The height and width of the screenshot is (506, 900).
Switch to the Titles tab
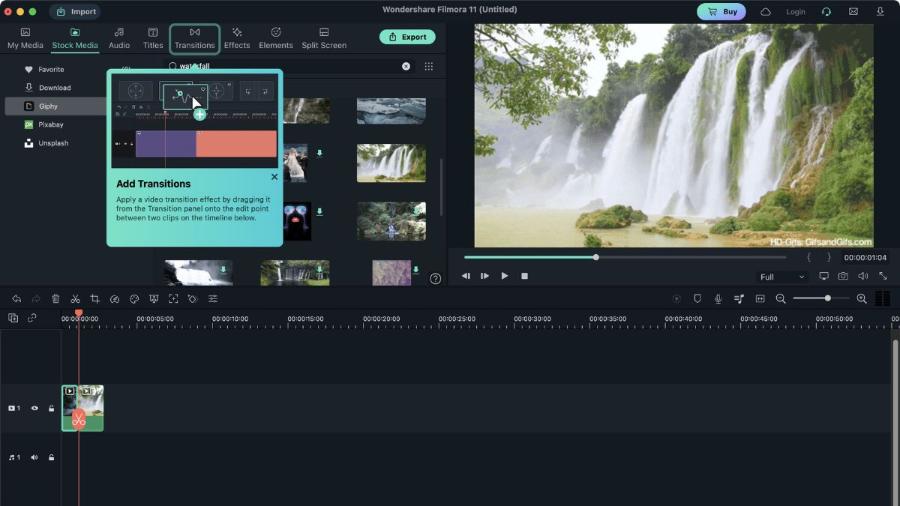point(153,38)
